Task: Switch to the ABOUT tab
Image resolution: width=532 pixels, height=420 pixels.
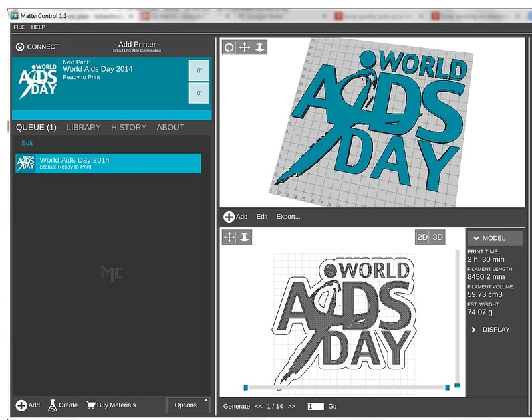Action: tap(170, 127)
